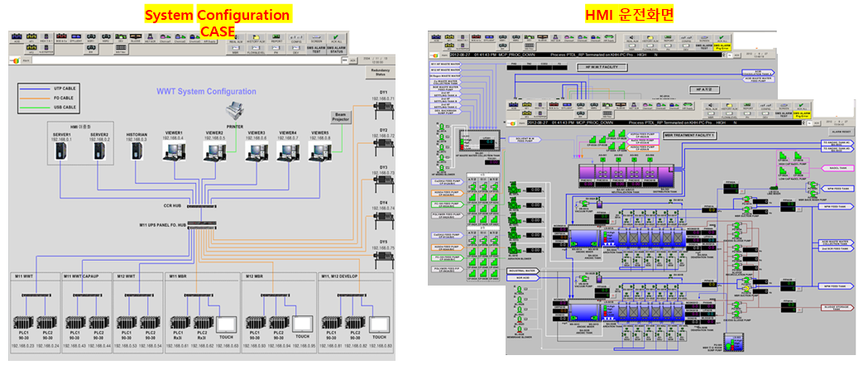Open HISTORY ALM in System Configuration toolbar
Viewport: 868px width, 365px height.
click(255, 37)
